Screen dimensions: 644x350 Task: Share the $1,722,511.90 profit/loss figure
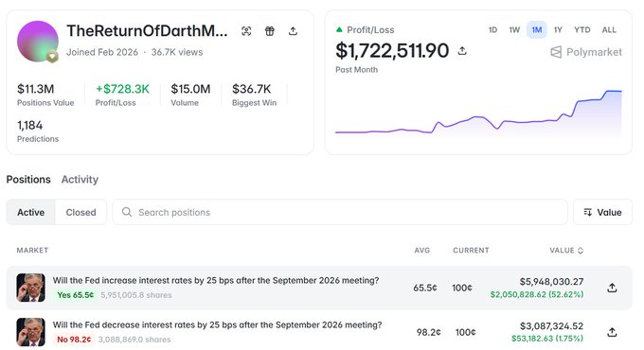pos(462,51)
